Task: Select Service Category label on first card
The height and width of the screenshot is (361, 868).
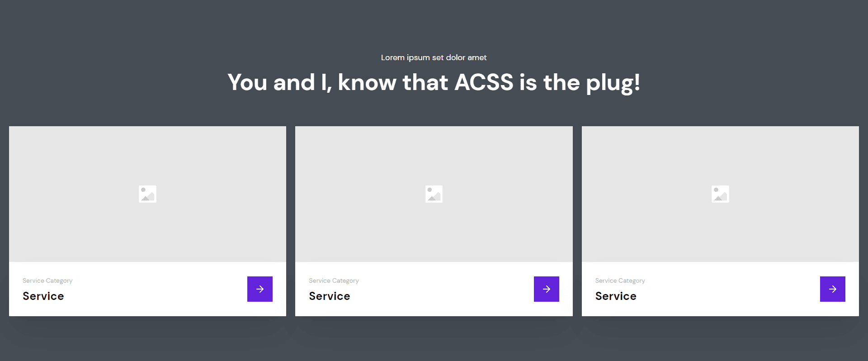Action: pos(47,280)
